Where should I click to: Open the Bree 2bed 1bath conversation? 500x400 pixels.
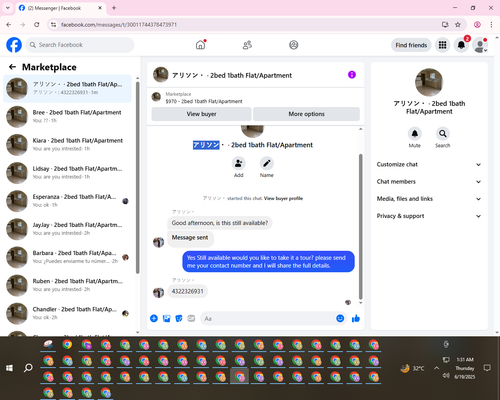tap(67, 117)
